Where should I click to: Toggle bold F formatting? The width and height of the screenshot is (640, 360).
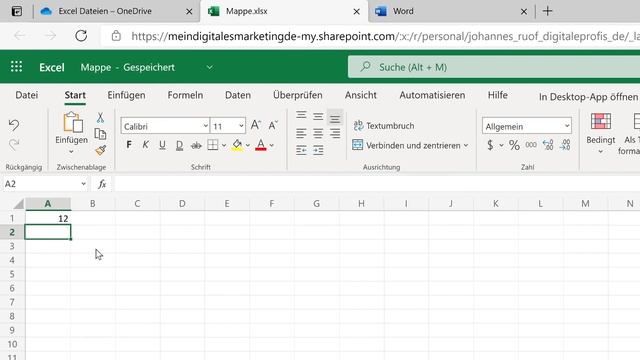click(x=129, y=145)
